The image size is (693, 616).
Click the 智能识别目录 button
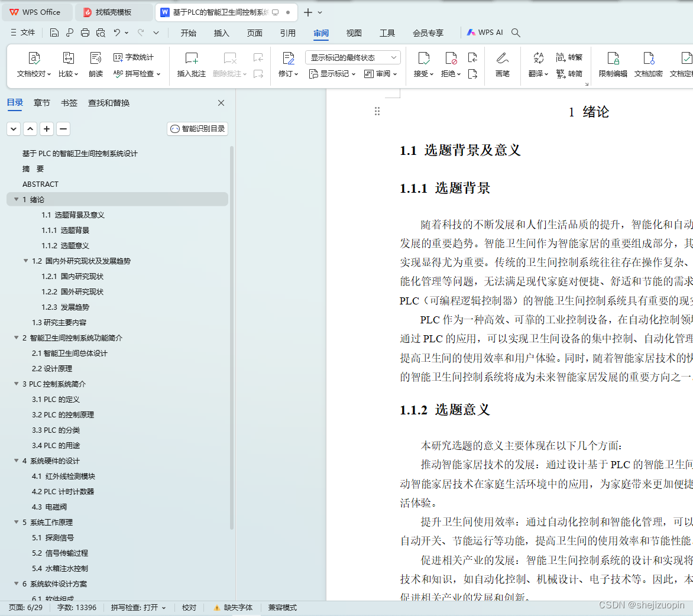pos(197,129)
